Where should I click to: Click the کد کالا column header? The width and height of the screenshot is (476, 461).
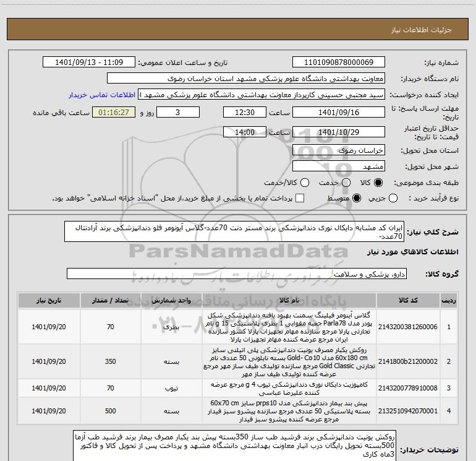408,300
